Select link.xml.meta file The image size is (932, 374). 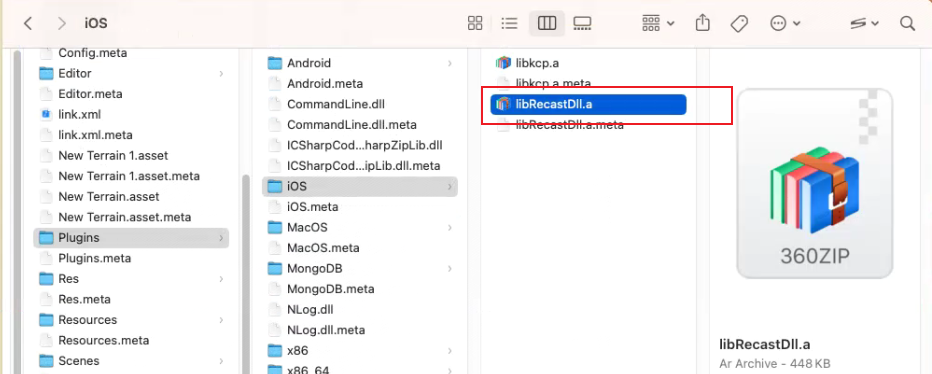tap(131, 135)
